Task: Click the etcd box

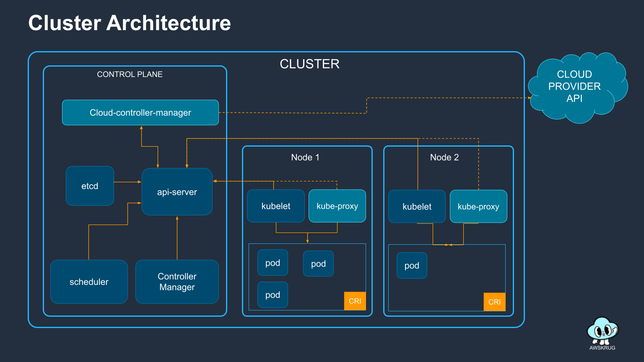Action: [x=90, y=186]
